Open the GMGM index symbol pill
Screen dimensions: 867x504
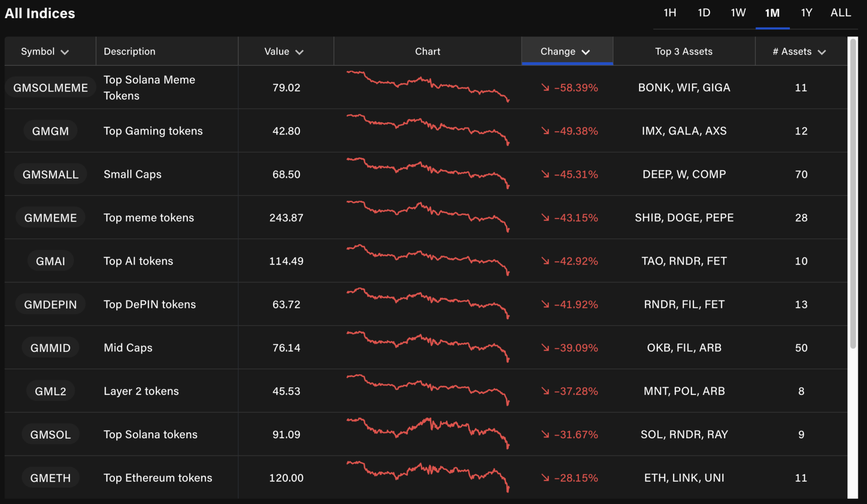(50, 131)
